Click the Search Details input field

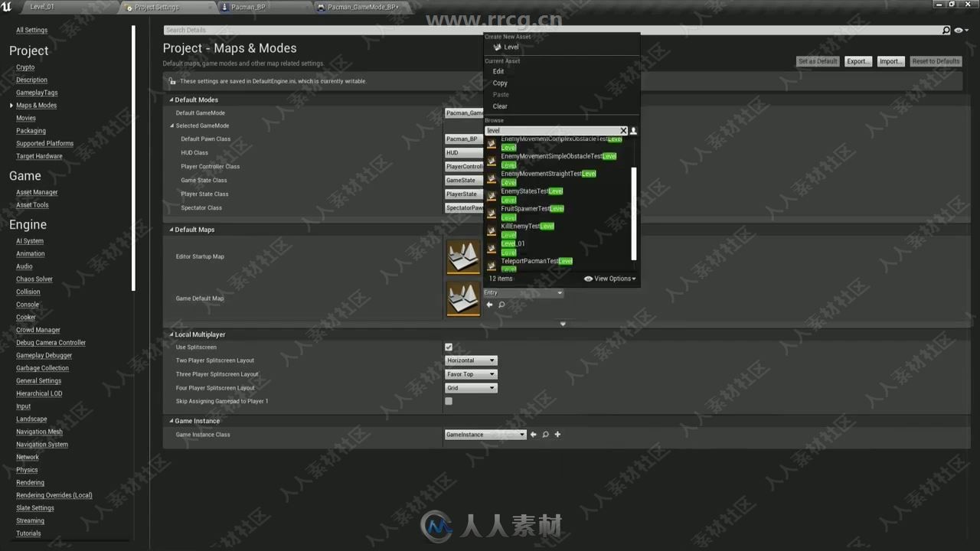[553, 30]
